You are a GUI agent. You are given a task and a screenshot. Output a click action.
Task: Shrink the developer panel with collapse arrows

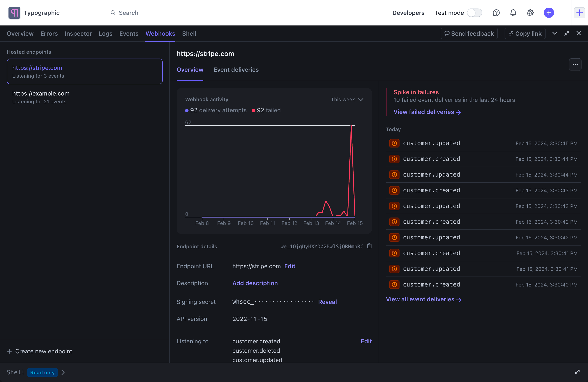(x=567, y=33)
